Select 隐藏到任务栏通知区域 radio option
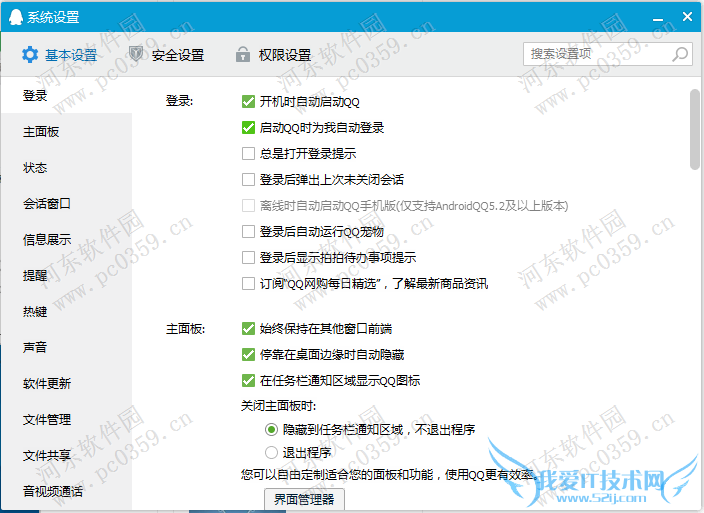Screen dimensions: 704x513 coord(271,430)
